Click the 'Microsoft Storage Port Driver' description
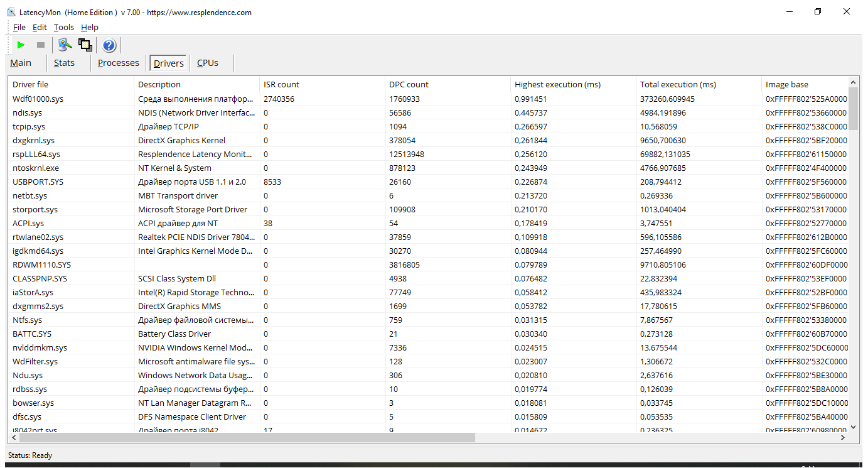This screenshot has height=468, width=868. pyautogui.click(x=193, y=209)
